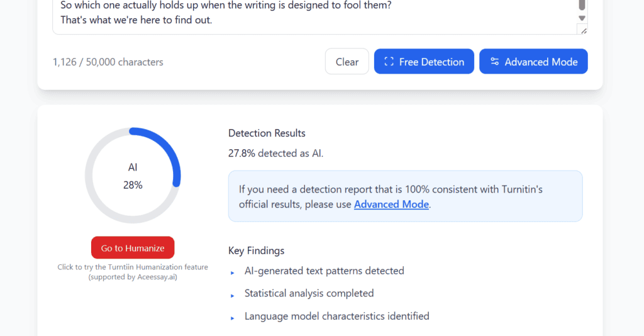
Task: Click the Detection Results heading
Action: point(267,133)
